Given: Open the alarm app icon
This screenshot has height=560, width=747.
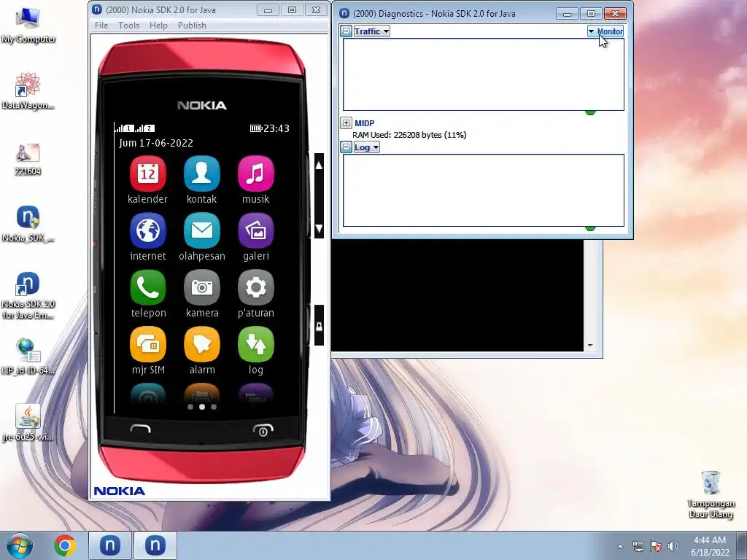Looking at the screenshot, I should 201,344.
